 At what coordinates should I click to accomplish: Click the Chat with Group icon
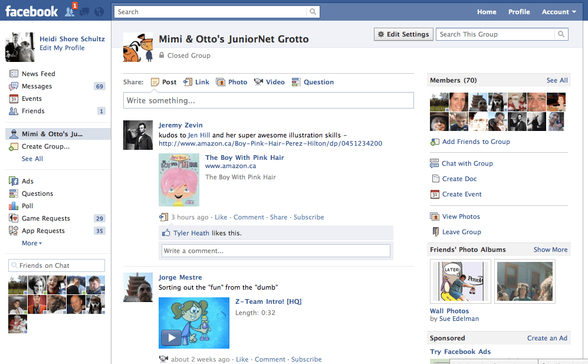(434, 163)
